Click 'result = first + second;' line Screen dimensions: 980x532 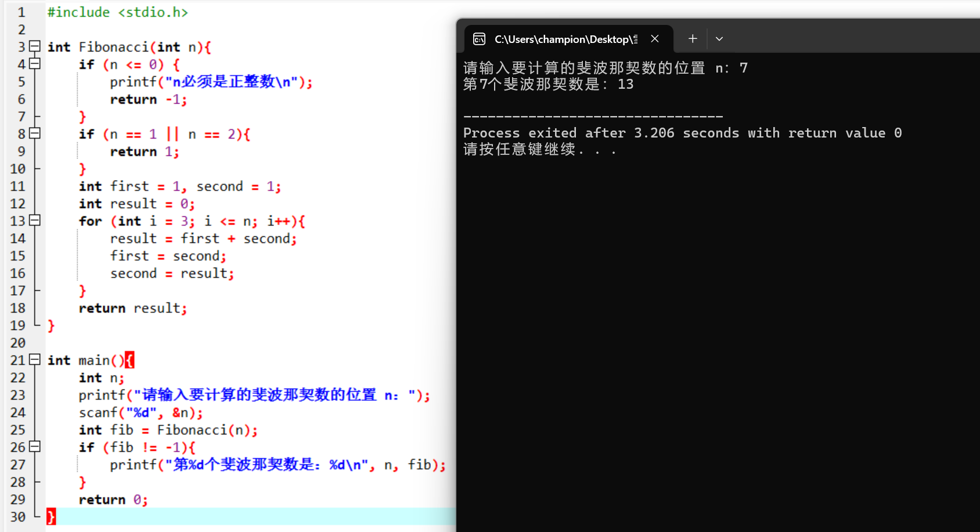click(x=203, y=238)
